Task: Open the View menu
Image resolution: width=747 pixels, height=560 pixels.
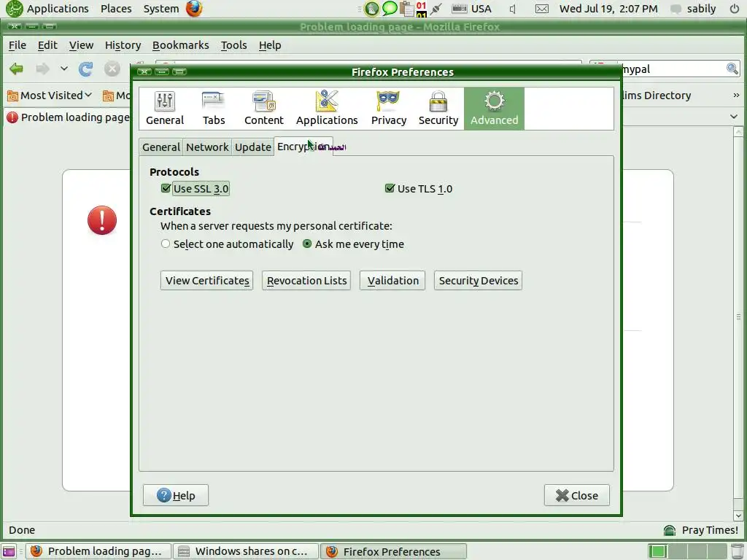Action: click(x=81, y=45)
